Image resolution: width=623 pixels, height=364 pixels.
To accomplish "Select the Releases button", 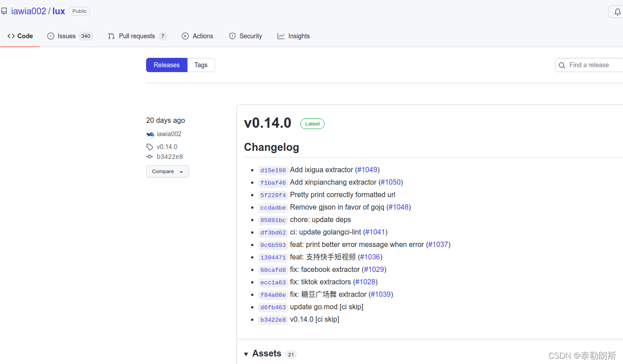I will (167, 65).
